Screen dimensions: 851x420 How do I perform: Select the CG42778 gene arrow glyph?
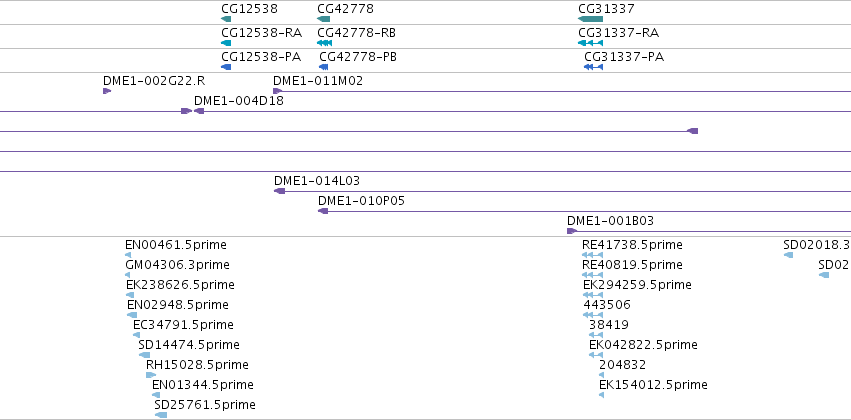click(323, 19)
